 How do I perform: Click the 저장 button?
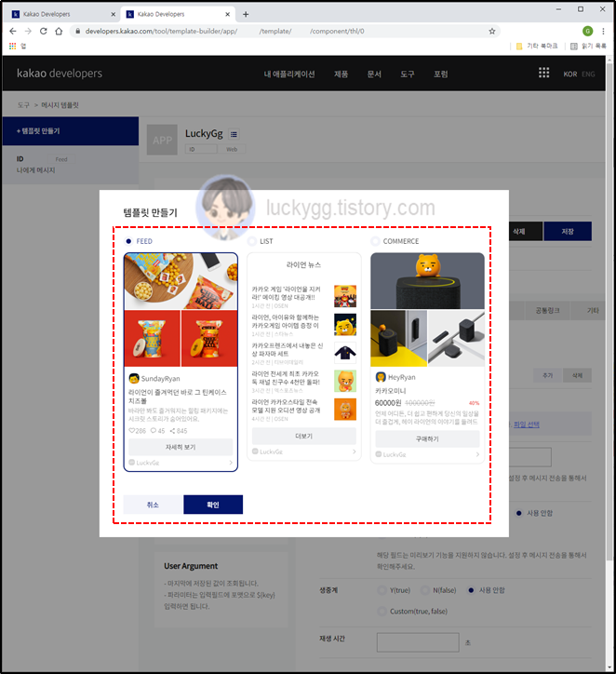(x=568, y=231)
